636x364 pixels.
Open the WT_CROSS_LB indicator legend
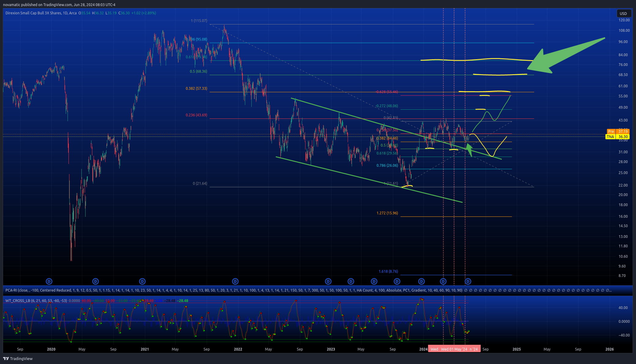pyautogui.click(x=36, y=301)
